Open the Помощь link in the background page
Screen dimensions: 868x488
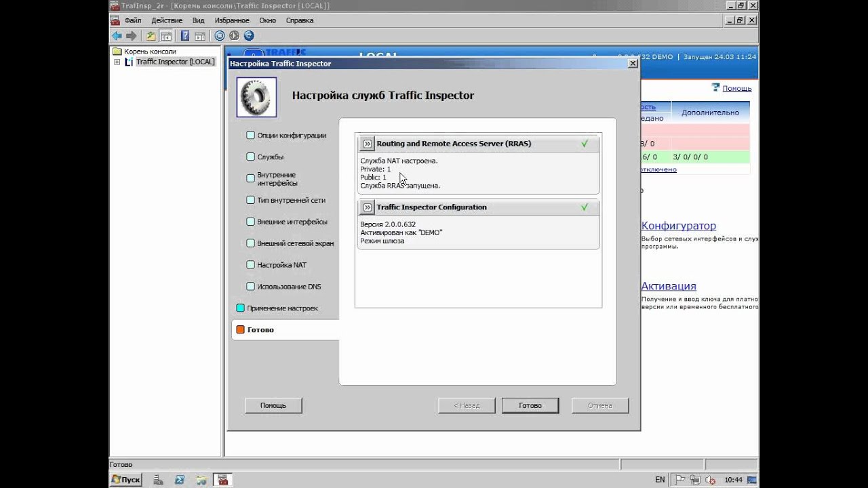737,88
